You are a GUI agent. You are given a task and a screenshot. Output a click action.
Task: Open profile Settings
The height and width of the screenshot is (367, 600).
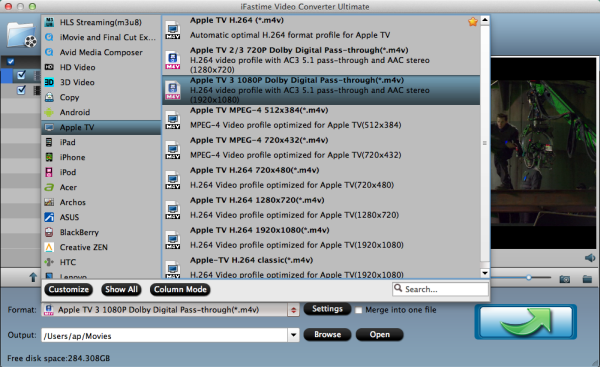327,309
